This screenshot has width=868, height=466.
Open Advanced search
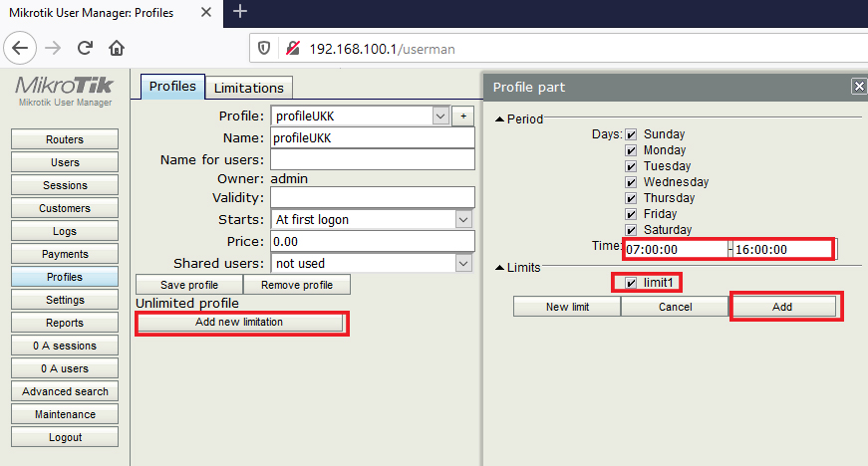(x=65, y=391)
